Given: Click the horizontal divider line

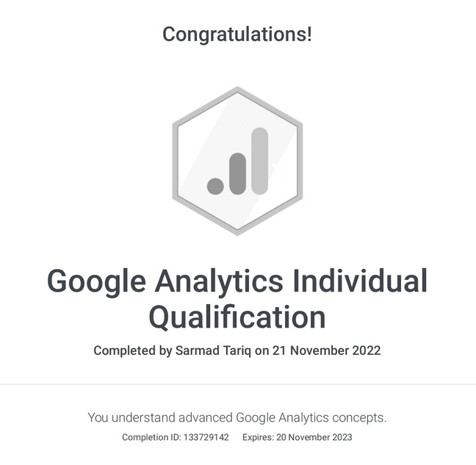Looking at the screenshot, I should 237,384.
